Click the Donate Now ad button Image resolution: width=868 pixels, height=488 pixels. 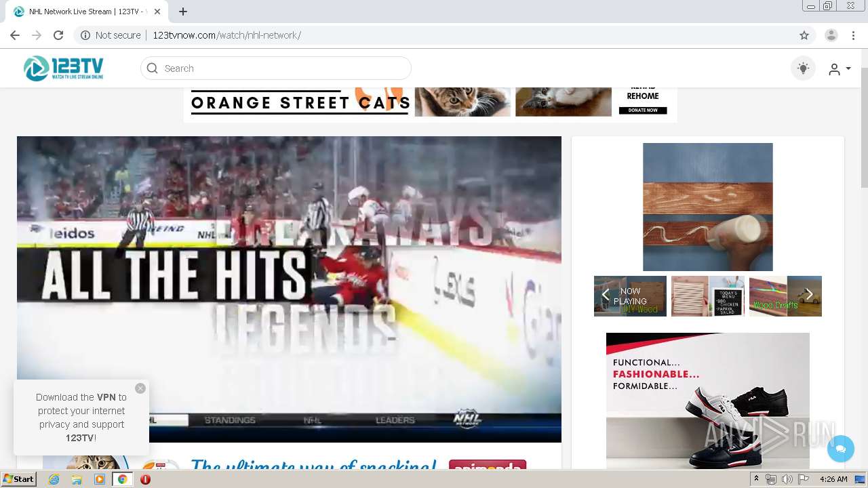point(643,110)
